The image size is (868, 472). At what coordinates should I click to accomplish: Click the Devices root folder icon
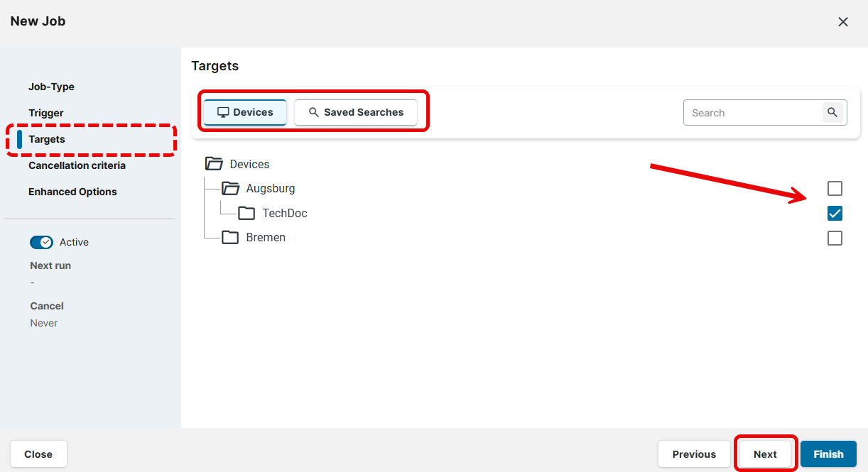click(x=214, y=164)
